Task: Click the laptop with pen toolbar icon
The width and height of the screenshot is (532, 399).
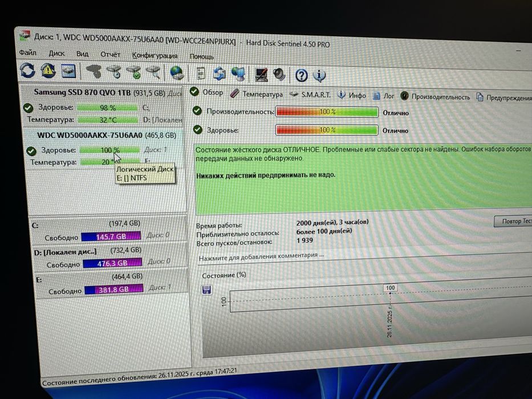Action: [x=261, y=75]
